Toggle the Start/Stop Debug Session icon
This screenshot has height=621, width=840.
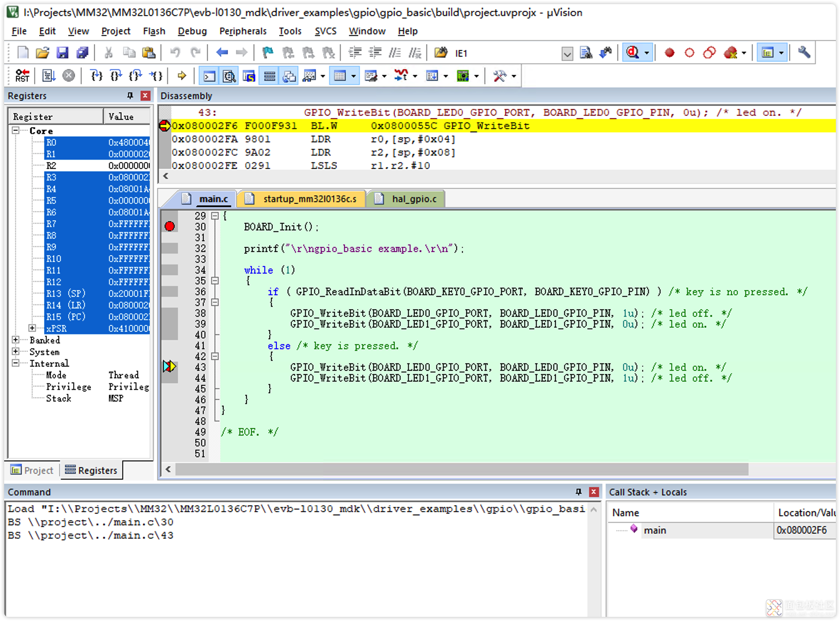[x=633, y=53]
